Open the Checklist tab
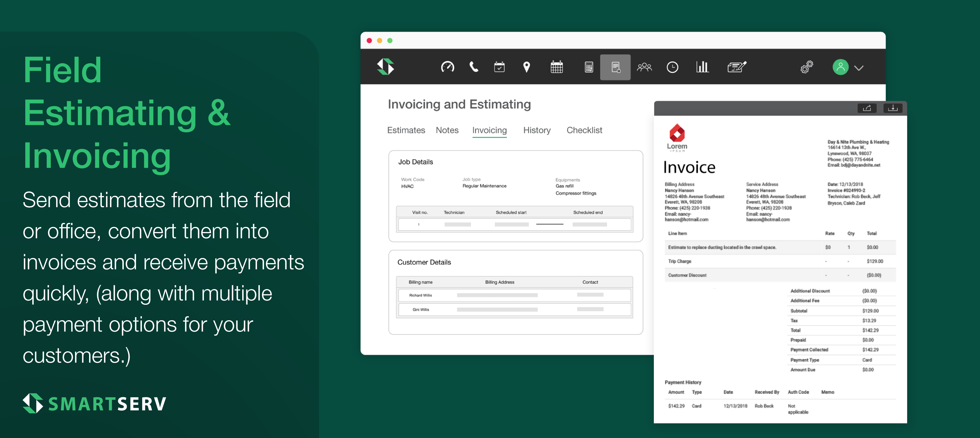Screen dimensions: 980x438 (584, 130)
